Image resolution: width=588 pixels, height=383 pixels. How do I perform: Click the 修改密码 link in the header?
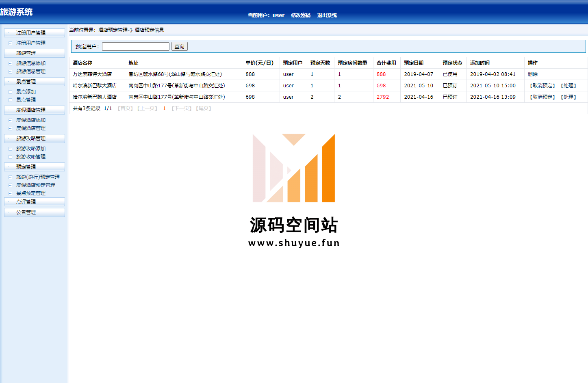[301, 15]
